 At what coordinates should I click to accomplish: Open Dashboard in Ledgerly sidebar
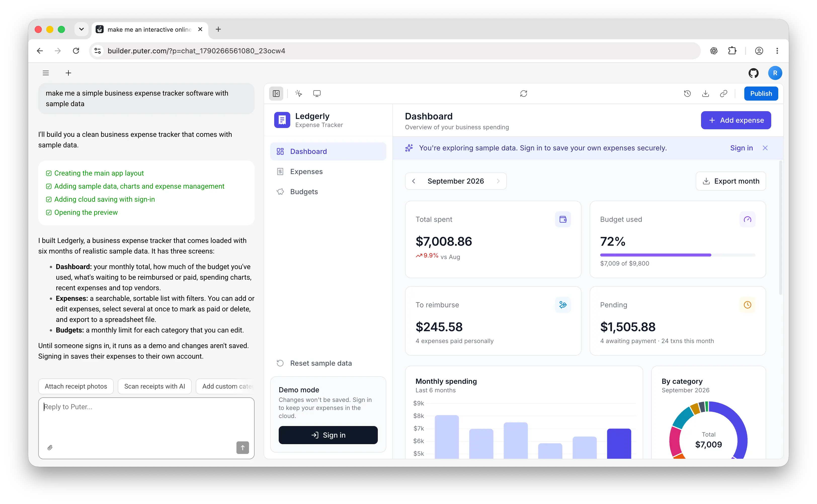pyautogui.click(x=328, y=152)
